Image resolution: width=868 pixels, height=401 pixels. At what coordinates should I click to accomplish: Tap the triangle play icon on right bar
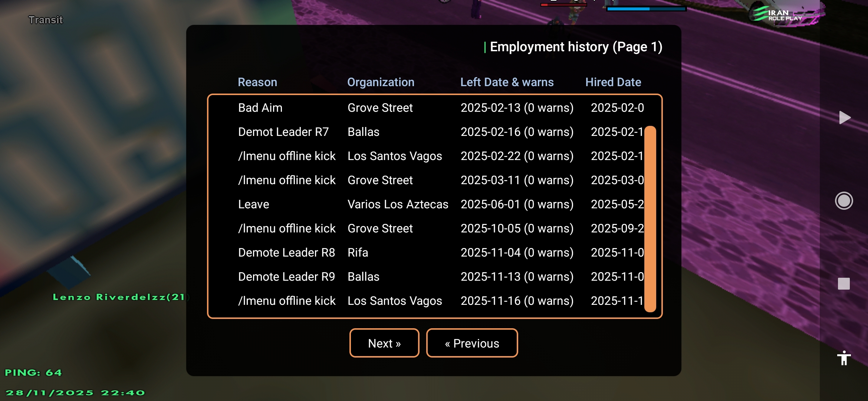[845, 118]
